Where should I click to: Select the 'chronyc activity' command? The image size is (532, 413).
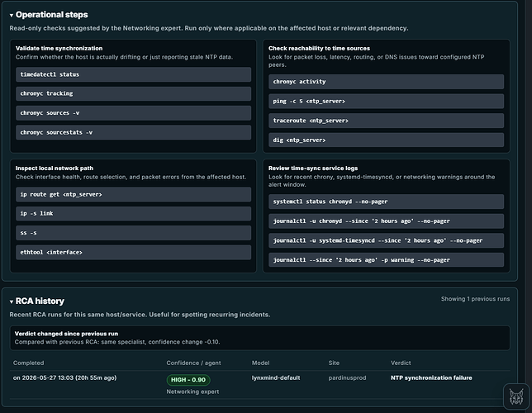tap(386, 82)
